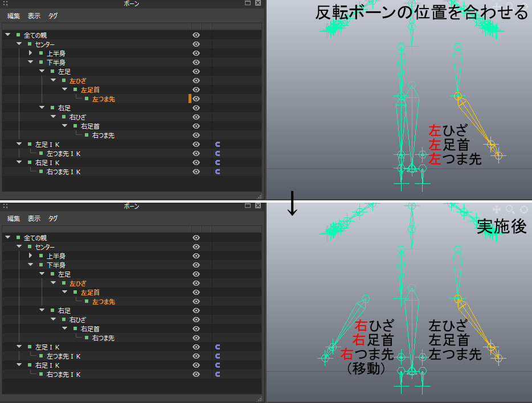Collapse 右足首 node in upper panel
The image size is (532, 403).
(x=65, y=126)
